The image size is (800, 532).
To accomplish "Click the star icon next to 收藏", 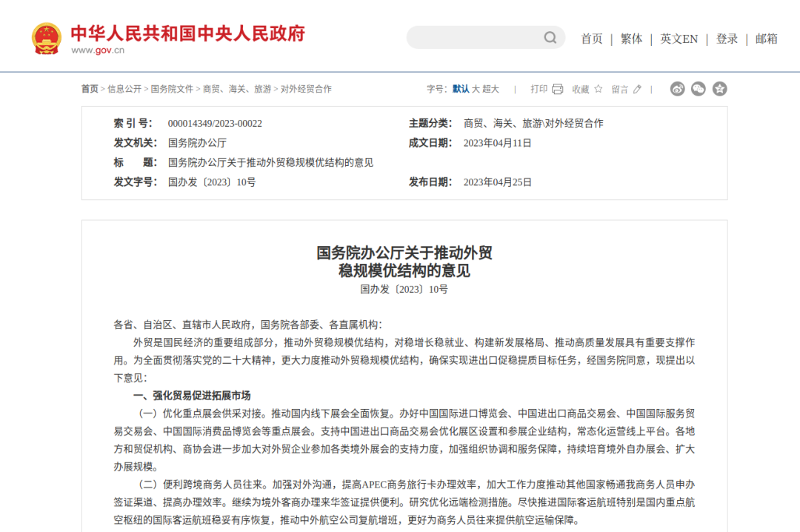I will [599, 89].
